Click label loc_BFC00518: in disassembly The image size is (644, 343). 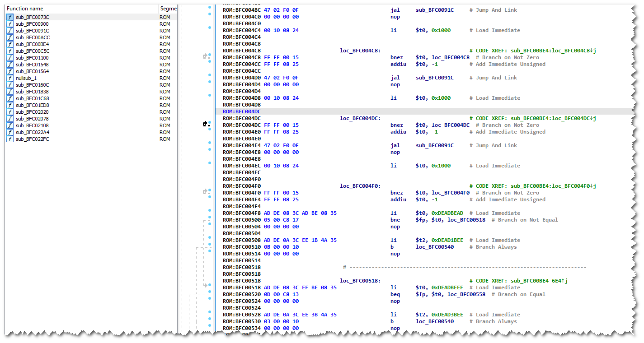coord(360,281)
